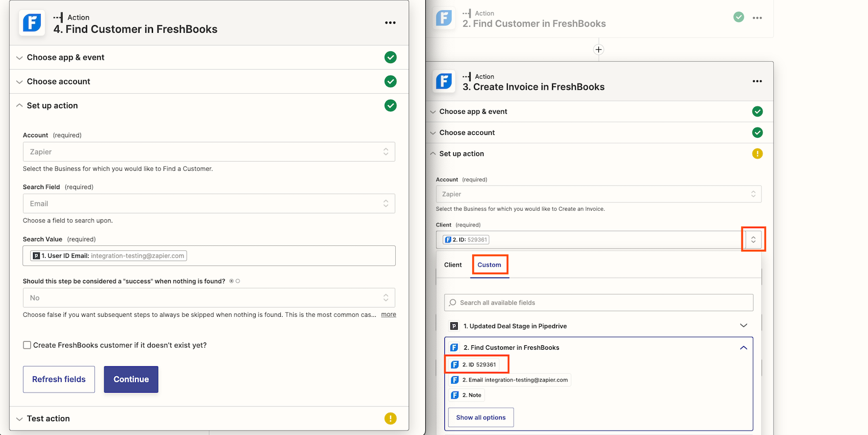Screen dimensions: 868x435
Task: Click the Continue button
Action: (131, 379)
